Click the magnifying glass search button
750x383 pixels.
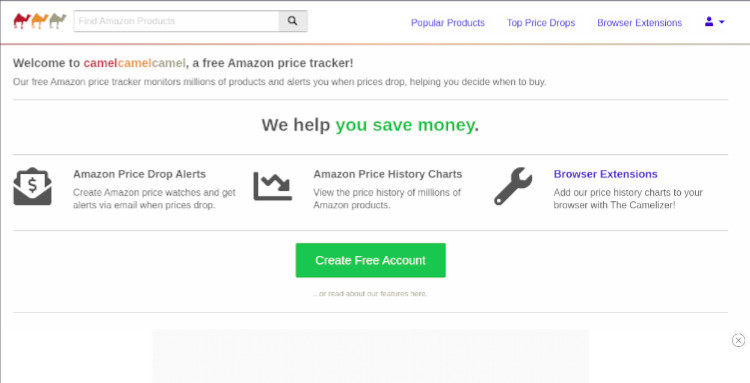tap(293, 21)
